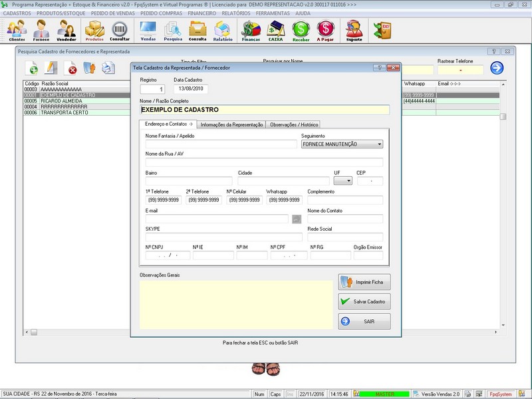Click the Nome da Rua / AV field
The image size is (532, 399).
click(x=264, y=162)
